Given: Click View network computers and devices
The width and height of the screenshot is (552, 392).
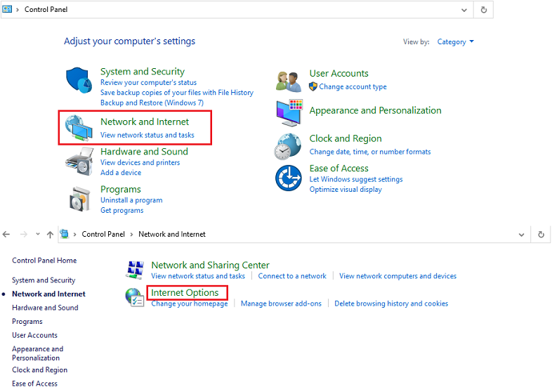Looking at the screenshot, I should coord(397,276).
